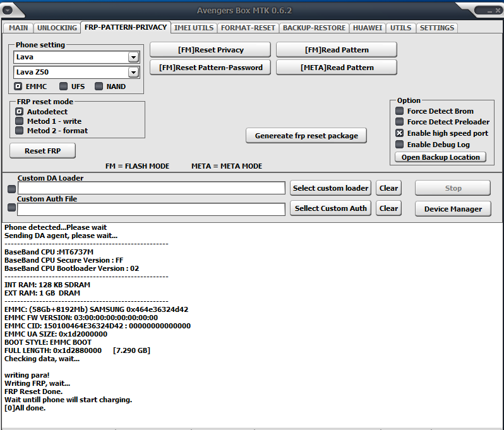Click 'BOOT STYLE: EMMC BOOT' log line
The height and width of the screenshot is (430, 504).
pos(48,342)
